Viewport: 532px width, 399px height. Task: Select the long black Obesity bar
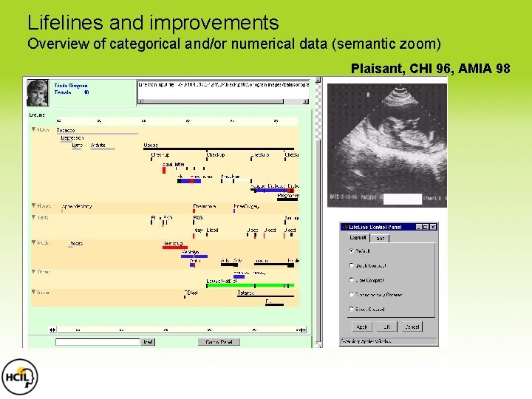(x=219, y=149)
